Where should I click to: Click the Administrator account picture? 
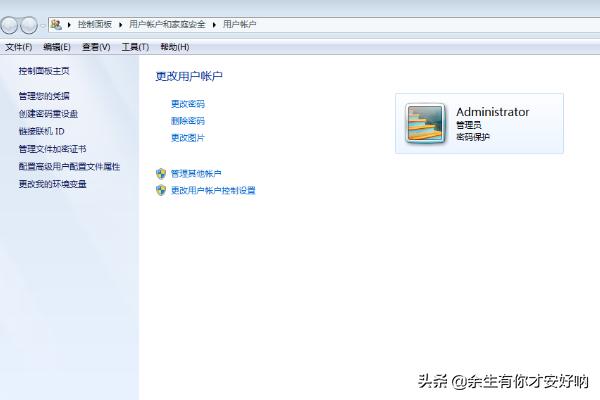426,124
